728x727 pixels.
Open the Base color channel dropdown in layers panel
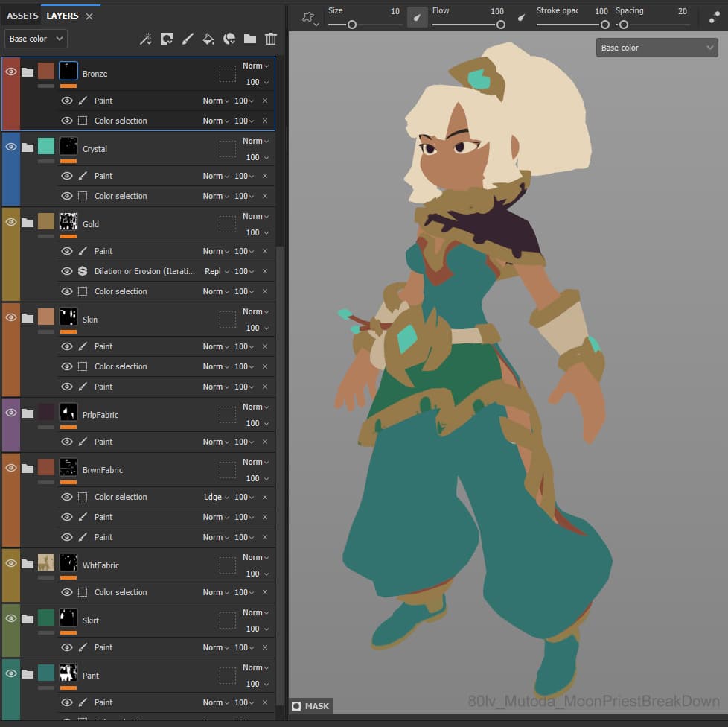point(36,39)
